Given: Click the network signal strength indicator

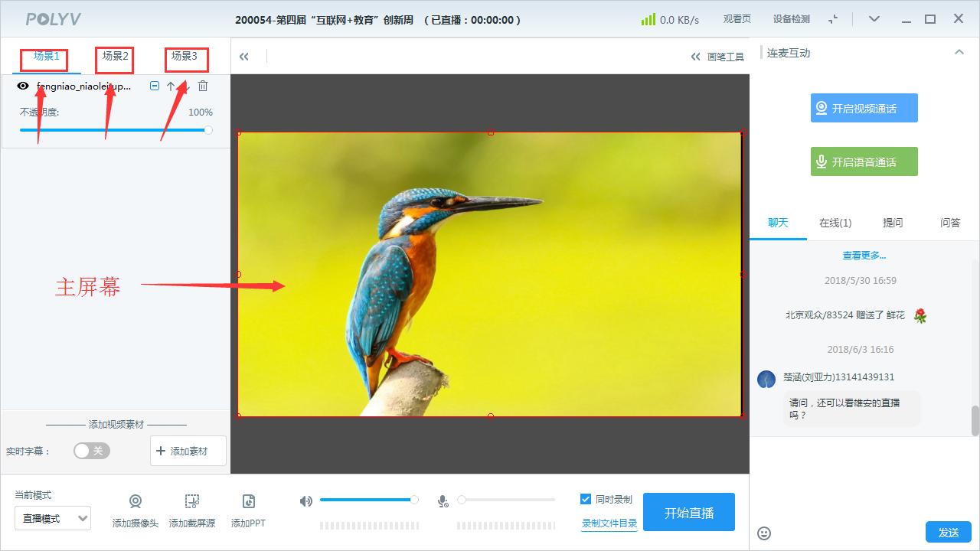Looking at the screenshot, I should pyautogui.click(x=648, y=19).
